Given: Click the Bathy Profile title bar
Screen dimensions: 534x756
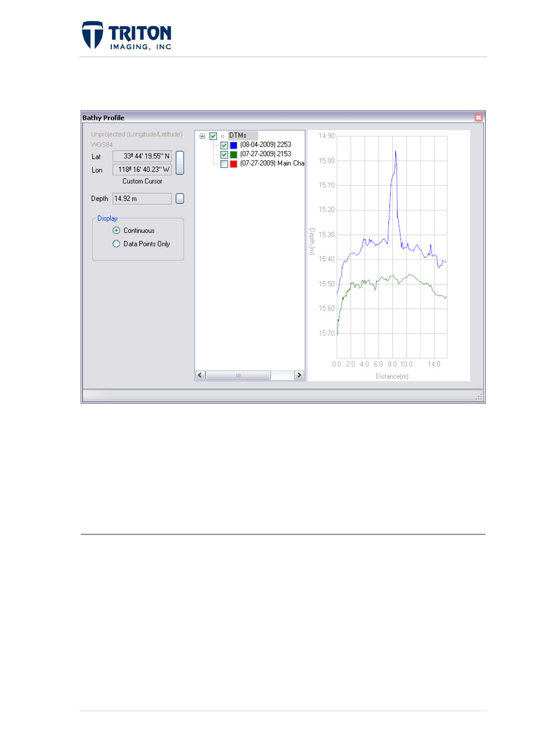Looking at the screenshot, I should 283,118.
